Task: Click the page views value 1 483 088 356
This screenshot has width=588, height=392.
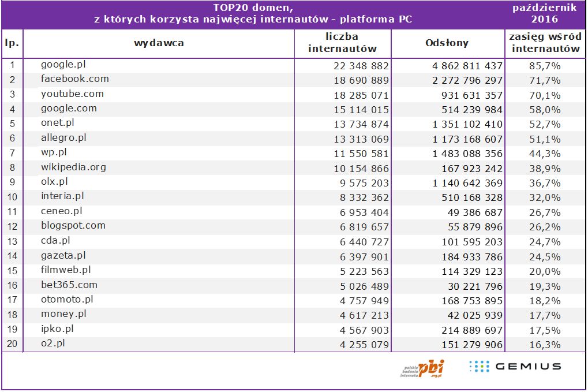Action: tap(467, 154)
